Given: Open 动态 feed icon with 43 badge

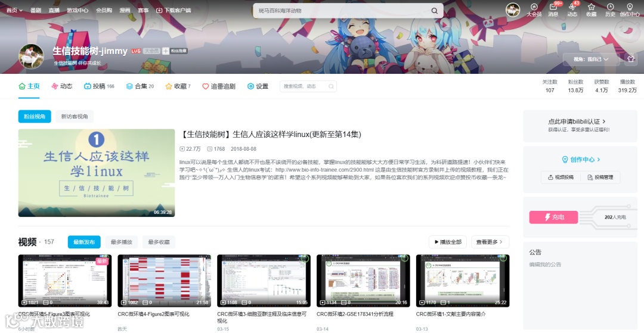Looking at the screenshot, I should pos(572,10).
